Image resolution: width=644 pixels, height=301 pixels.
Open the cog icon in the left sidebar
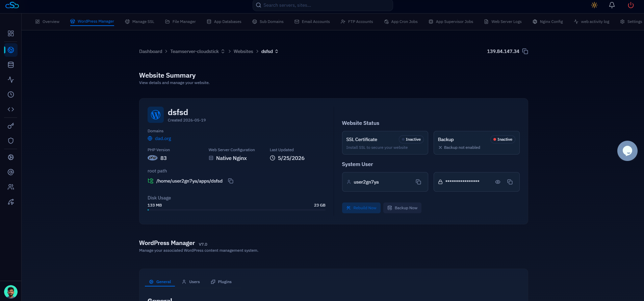click(x=11, y=157)
